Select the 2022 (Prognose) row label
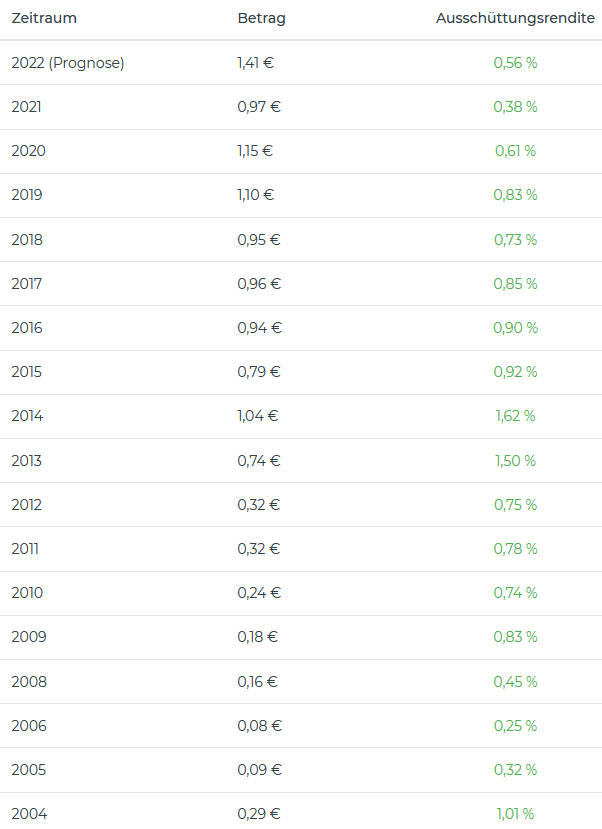 pos(68,63)
